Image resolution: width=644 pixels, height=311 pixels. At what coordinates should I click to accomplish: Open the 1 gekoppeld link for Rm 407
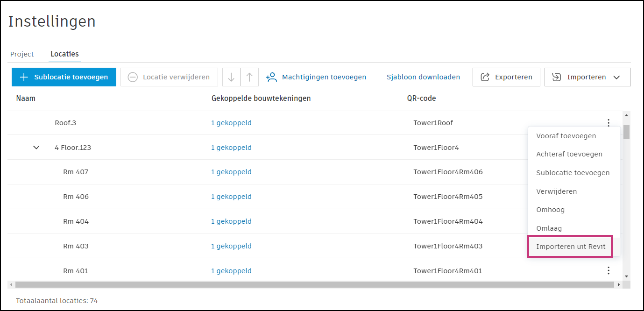[231, 172]
